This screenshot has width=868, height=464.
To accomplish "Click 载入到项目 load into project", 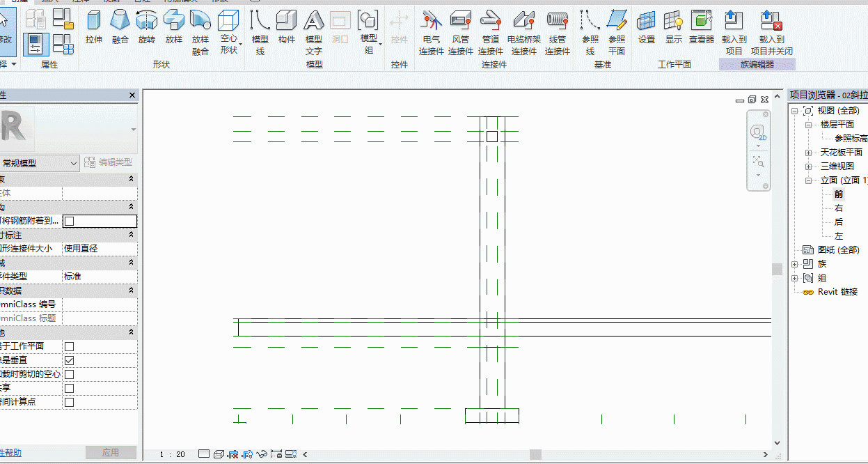I will point(734,33).
